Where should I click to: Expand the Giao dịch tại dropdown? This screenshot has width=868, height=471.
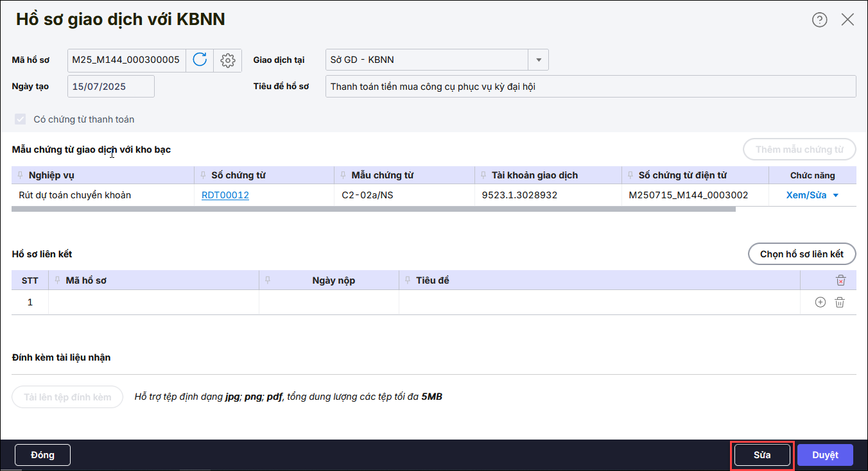538,60
